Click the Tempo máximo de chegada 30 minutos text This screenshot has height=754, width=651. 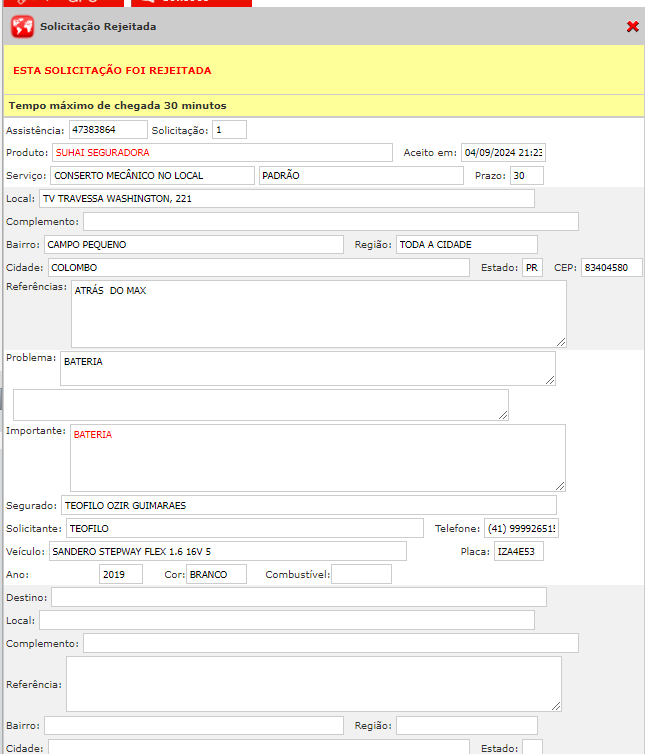(x=117, y=106)
